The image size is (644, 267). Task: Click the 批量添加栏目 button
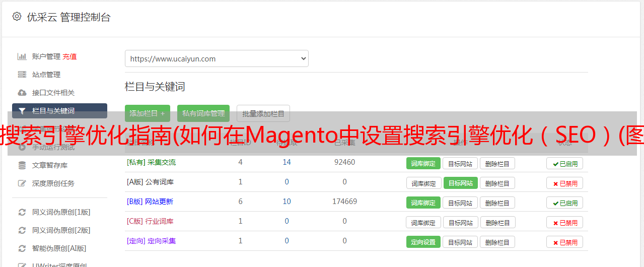coord(263,113)
